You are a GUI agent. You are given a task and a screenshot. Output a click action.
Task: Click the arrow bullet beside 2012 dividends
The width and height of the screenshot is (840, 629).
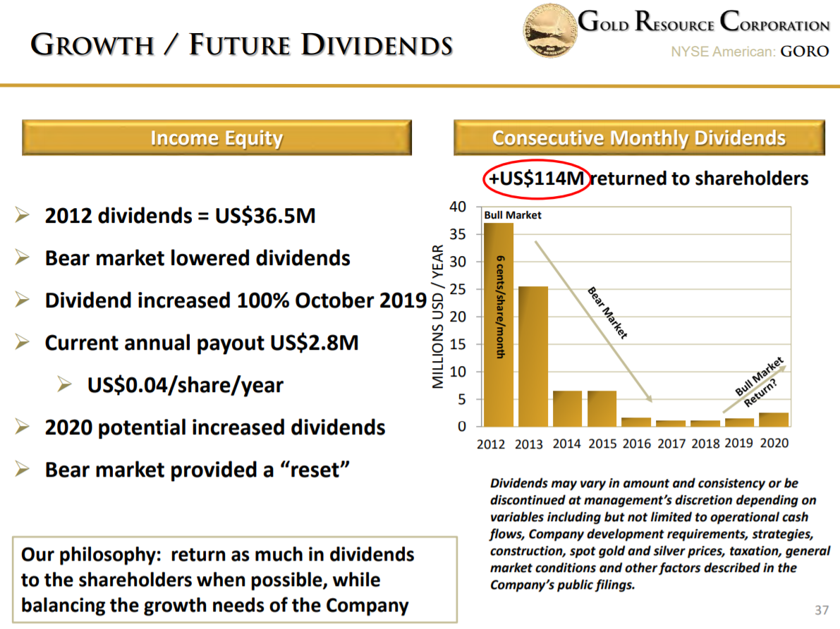[22, 216]
